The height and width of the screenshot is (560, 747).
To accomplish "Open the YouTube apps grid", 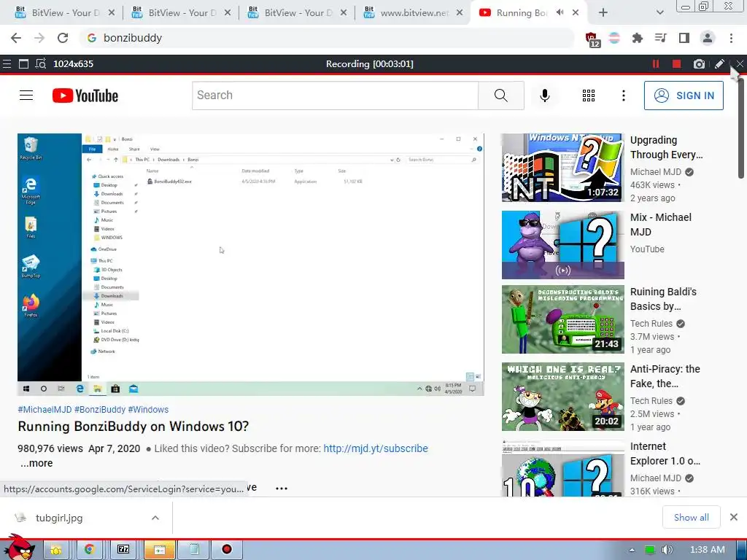I will (x=589, y=96).
